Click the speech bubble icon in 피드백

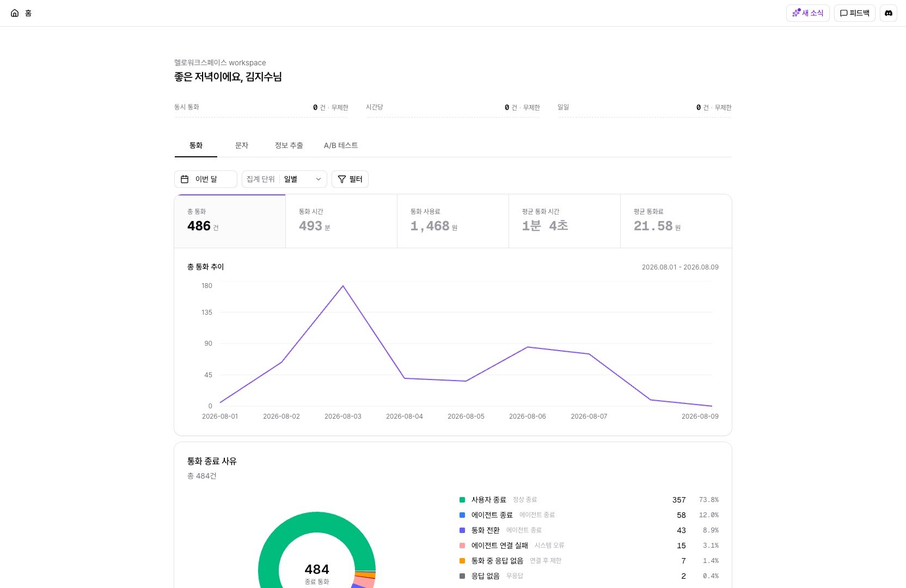pyautogui.click(x=843, y=13)
